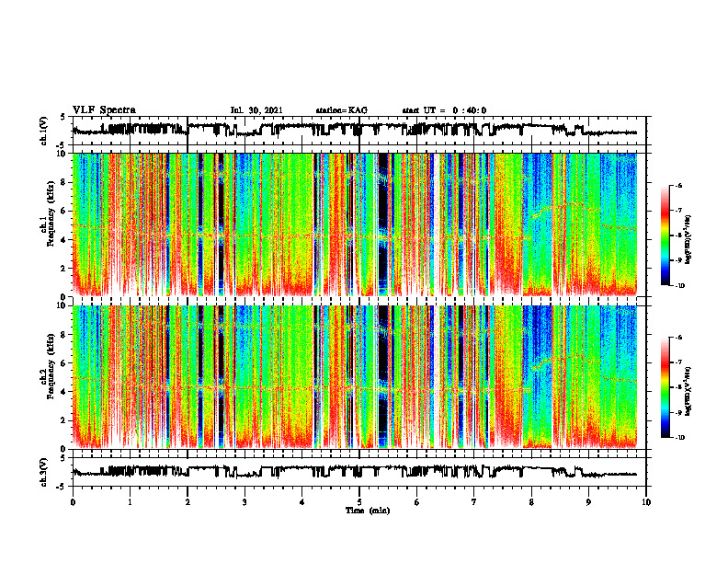The image size is (728, 563).
Task: Click inside the ch.2 frequency spectrogram
Action: pyautogui.click(x=359, y=377)
